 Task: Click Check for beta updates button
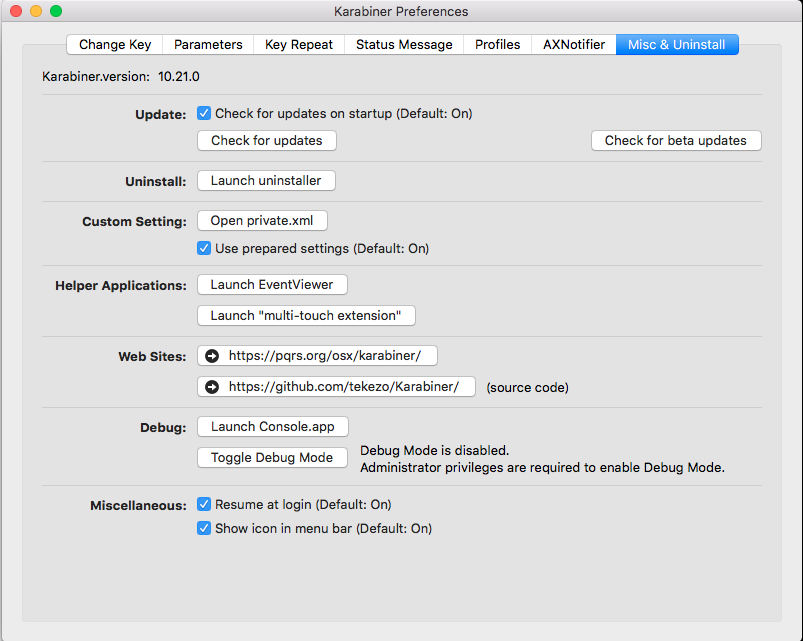coord(676,141)
